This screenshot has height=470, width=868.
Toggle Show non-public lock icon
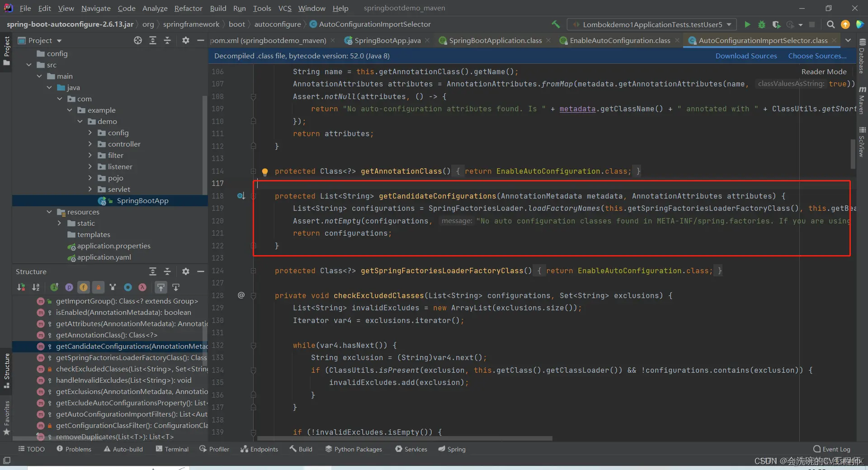click(98, 287)
